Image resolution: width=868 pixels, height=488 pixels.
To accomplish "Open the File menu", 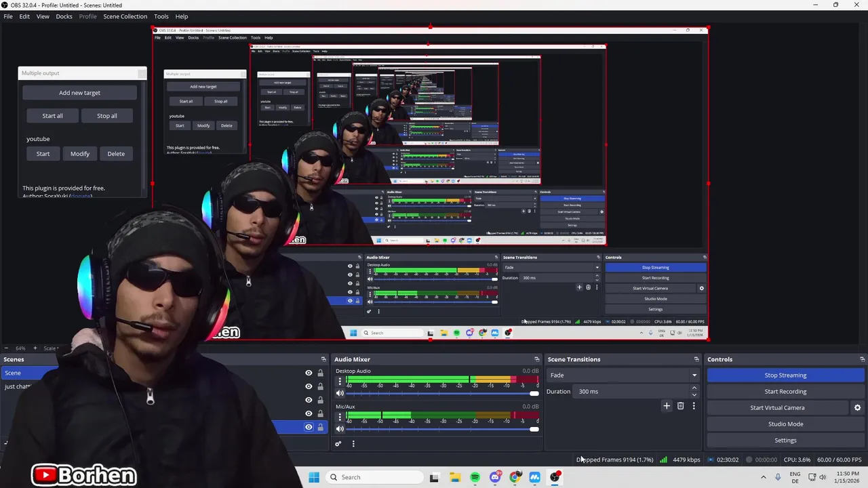I will point(8,16).
